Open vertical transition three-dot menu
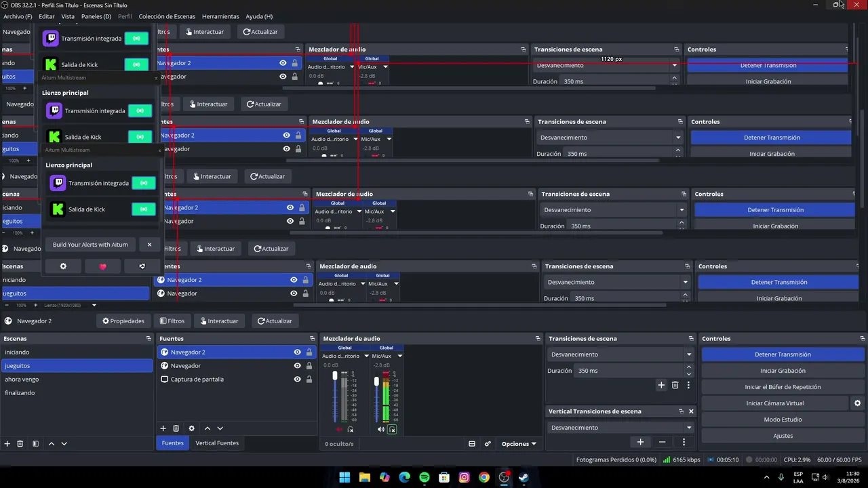The height and width of the screenshot is (488, 868). pos(684,442)
